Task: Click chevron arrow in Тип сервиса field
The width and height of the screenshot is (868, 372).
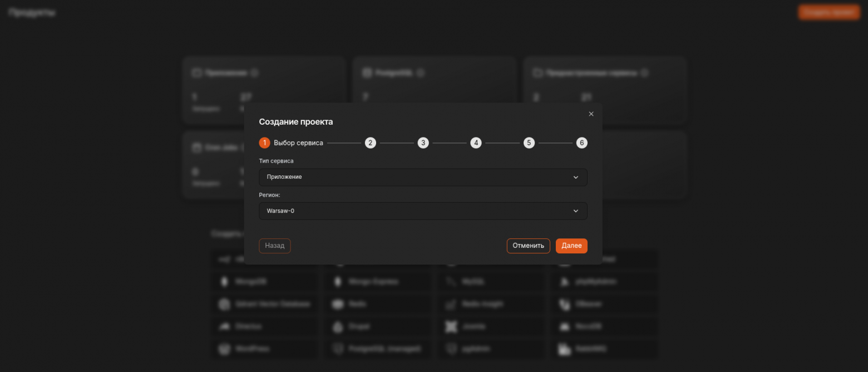Action: pos(576,177)
